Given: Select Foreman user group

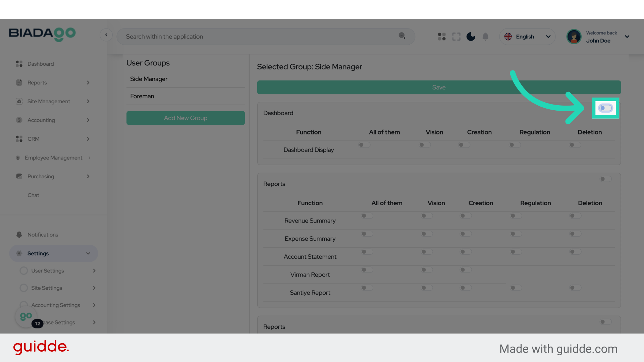Looking at the screenshot, I should pos(142,96).
